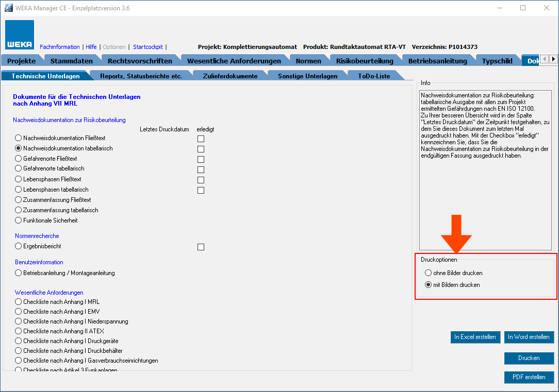Open the Hilfe link

point(91,47)
